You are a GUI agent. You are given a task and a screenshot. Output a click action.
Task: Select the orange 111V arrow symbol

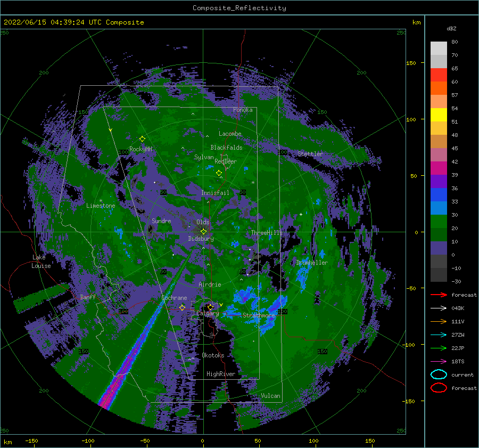tap(439, 321)
